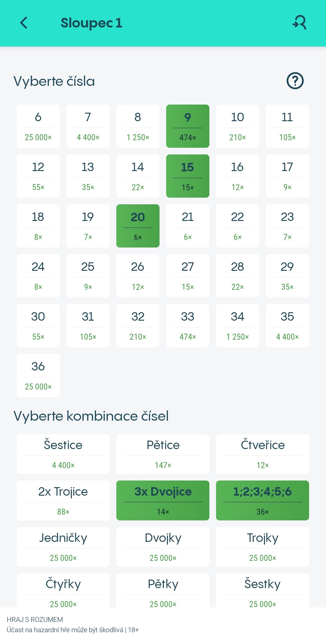Deselect the highlighted number 20 tile
Screen dimensions: 326x644
coord(138,226)
